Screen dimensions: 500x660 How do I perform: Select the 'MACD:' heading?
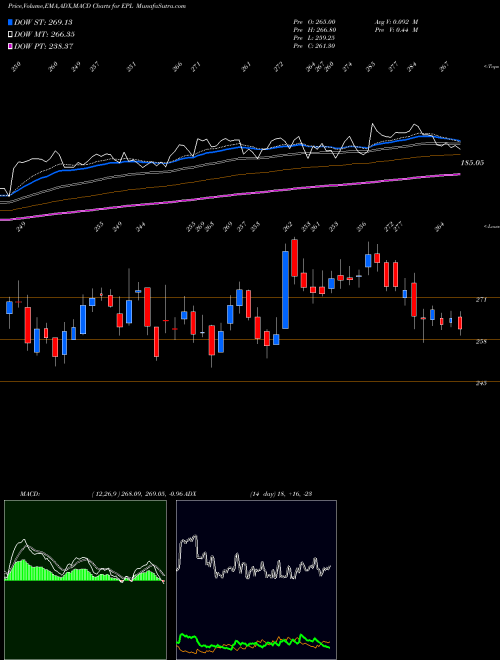tap(30, 494)
